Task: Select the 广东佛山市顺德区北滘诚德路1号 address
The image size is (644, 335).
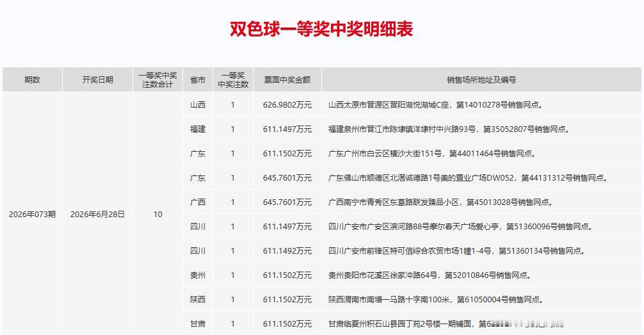Action: click(468, 177)
